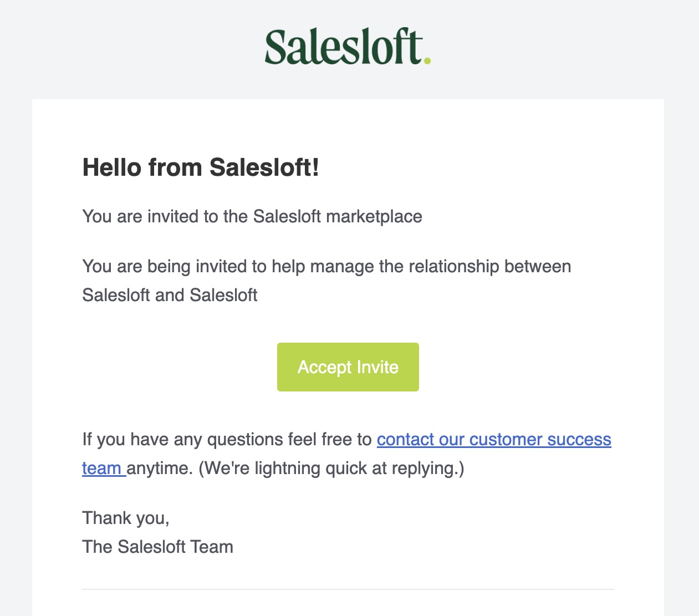Select the "Hello from Salesloft!" heading
699x616 pixels.
coord(201,167)
